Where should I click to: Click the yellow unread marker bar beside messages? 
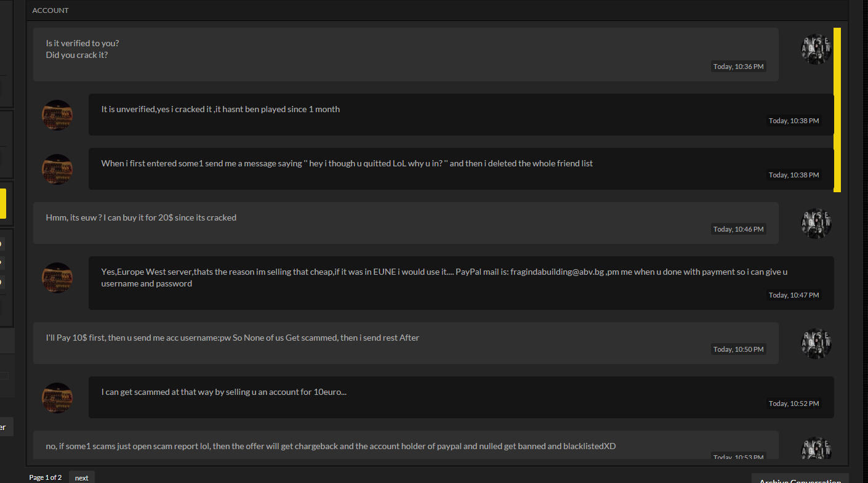point(837,110)
